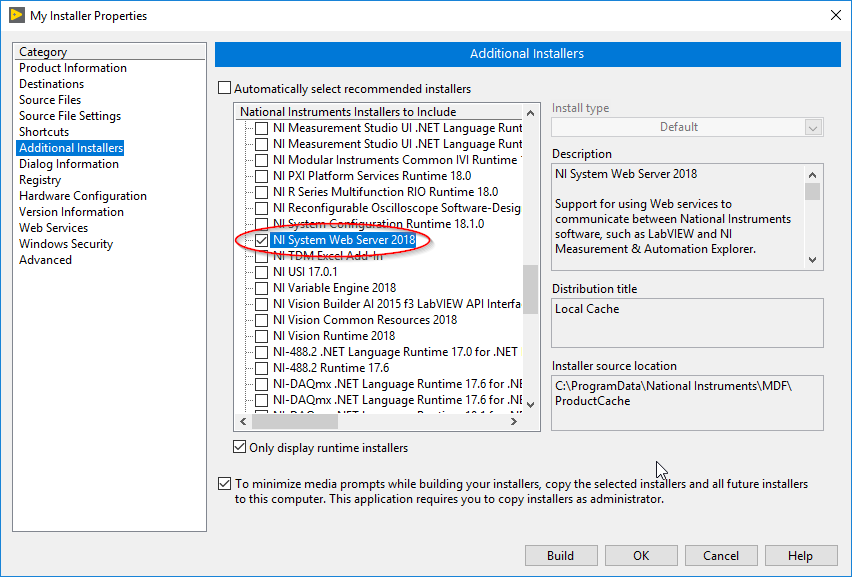Open the Dialog Information category
The image size is (852, 577).
[69, 164]
